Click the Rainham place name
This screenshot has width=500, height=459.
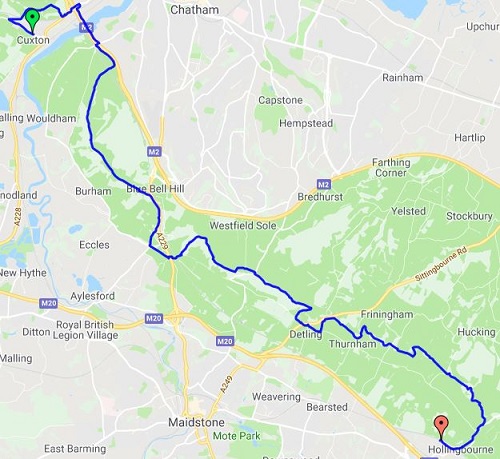(403, 78)
